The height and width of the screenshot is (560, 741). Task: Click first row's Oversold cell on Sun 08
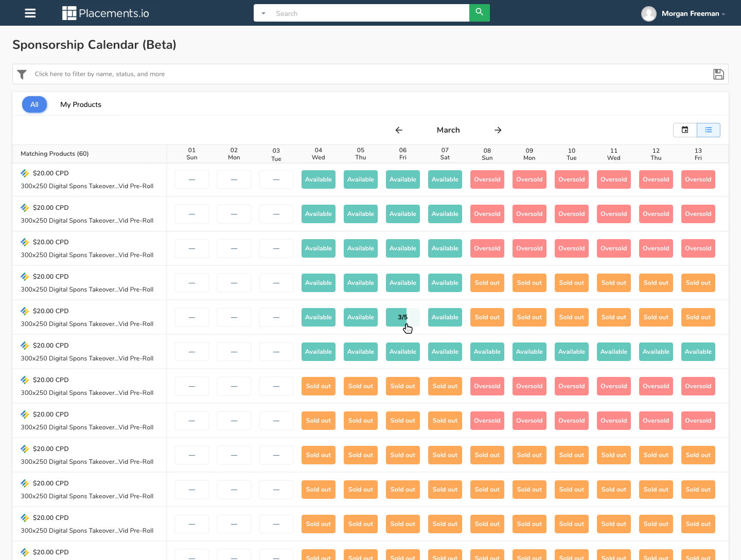tap(487, 179)
